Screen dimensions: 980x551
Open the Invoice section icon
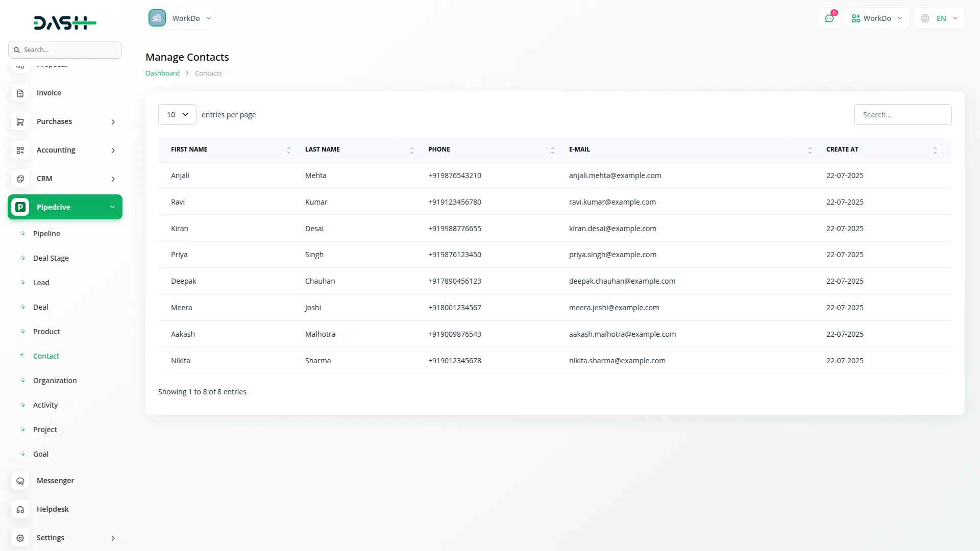click(20, 93)
